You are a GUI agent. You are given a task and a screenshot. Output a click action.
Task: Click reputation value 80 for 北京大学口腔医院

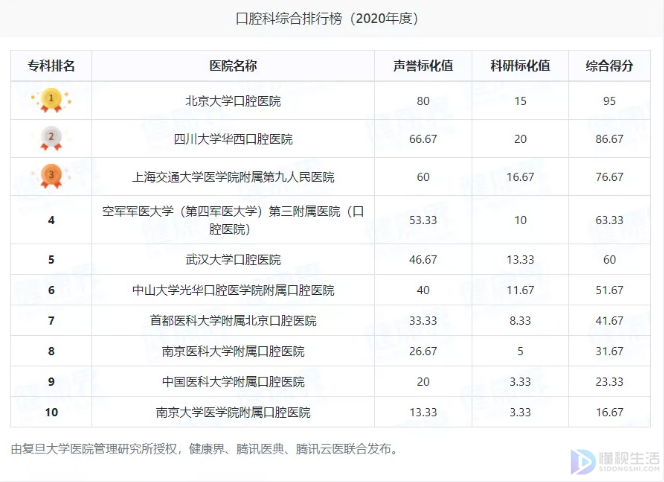[423, 101]
